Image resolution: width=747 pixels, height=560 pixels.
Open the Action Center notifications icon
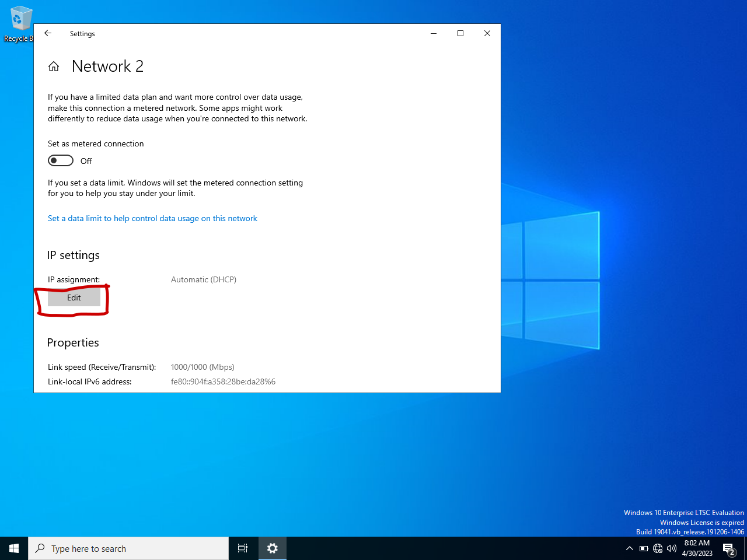pos(728,548)
